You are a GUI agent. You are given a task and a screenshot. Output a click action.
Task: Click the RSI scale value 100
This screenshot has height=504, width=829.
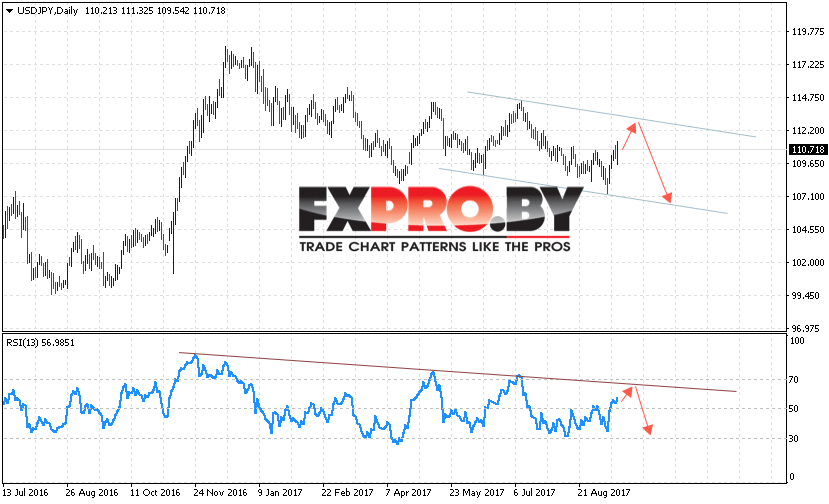pos(797,341)
